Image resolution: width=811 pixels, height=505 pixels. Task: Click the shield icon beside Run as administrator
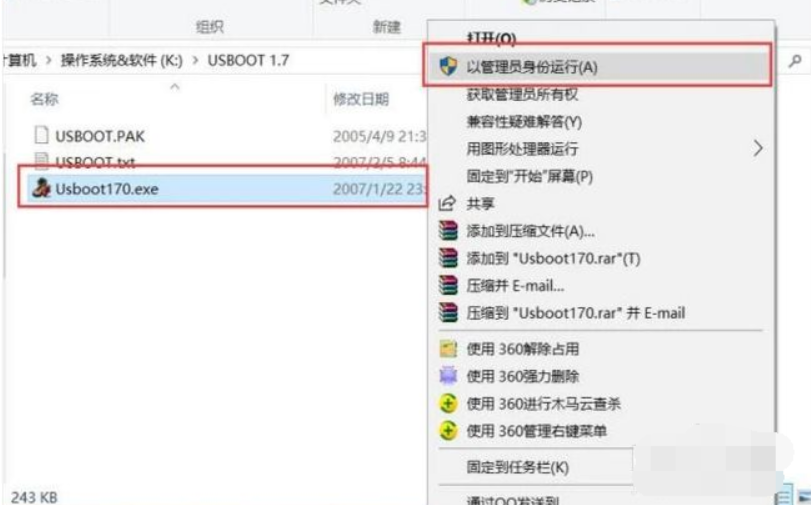tap(448, 66)
